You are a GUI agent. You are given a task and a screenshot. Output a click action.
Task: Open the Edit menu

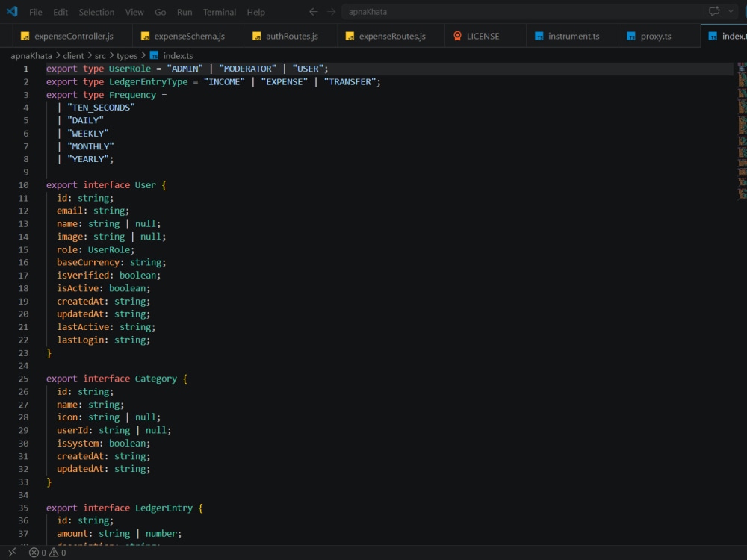(61, 13)
